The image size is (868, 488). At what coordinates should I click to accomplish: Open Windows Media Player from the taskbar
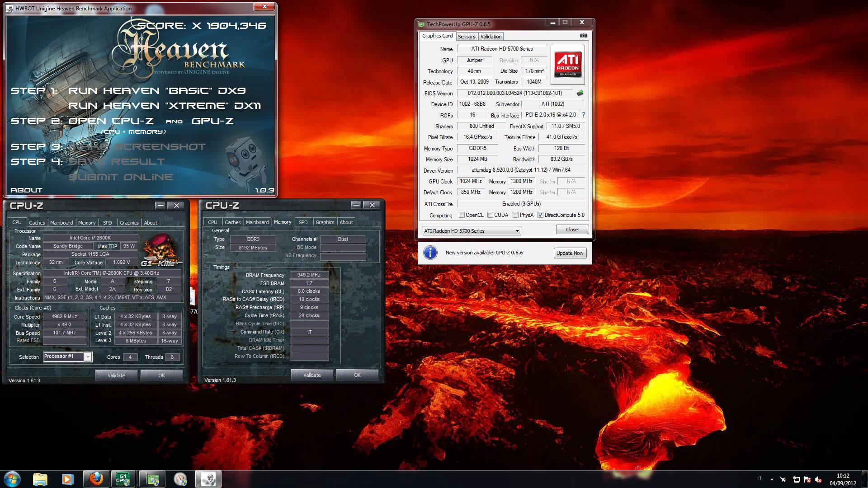tap(67, 479)
